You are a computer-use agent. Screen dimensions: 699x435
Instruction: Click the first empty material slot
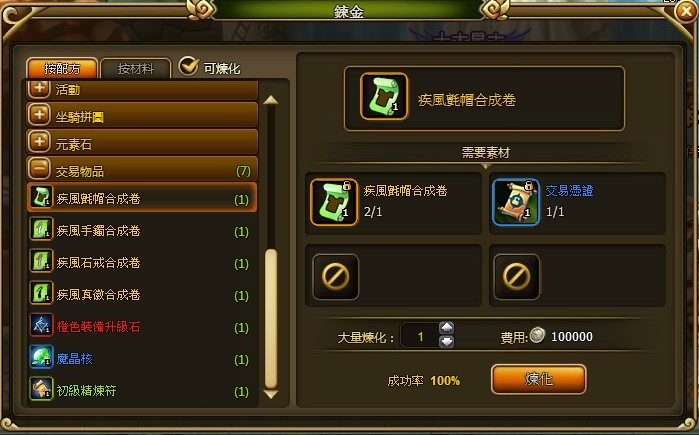click(335, 276)
